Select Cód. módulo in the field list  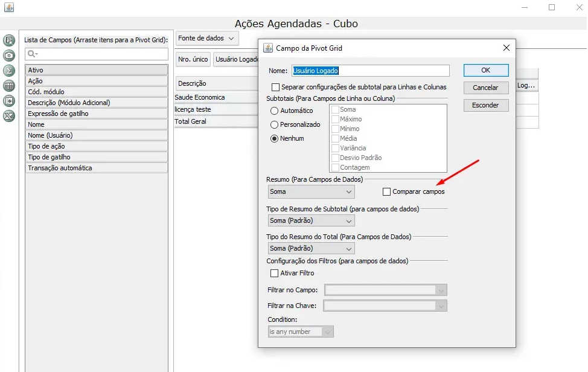click(x=97, y=92)
